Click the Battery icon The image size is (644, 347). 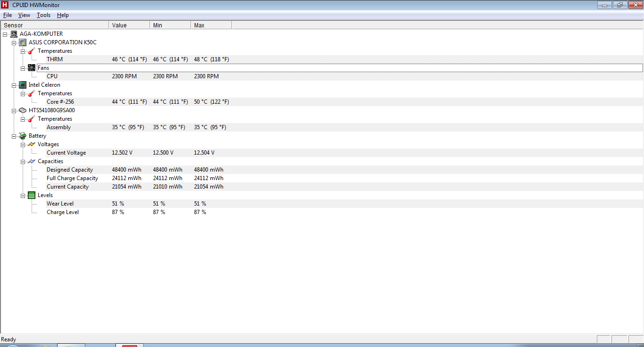23,136
